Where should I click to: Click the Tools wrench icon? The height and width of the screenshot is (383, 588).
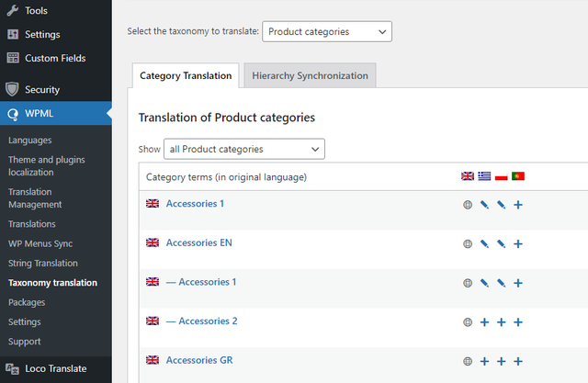(12, 10)
